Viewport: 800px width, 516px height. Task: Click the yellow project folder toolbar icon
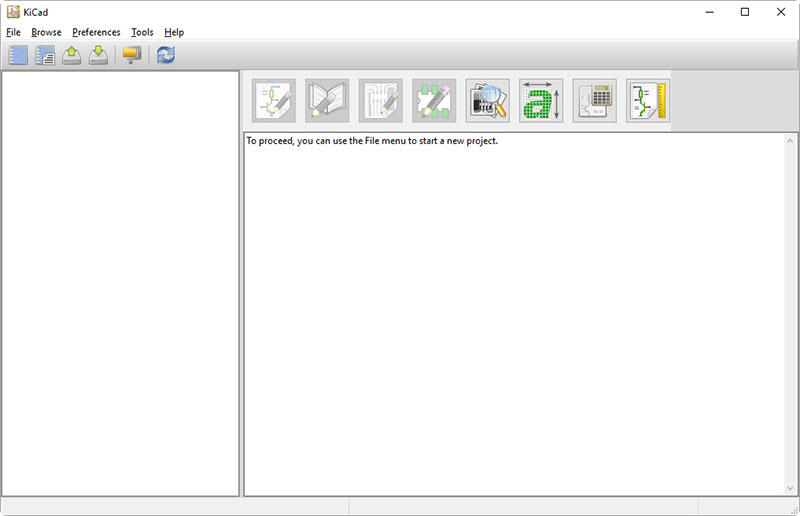point(132,55)
